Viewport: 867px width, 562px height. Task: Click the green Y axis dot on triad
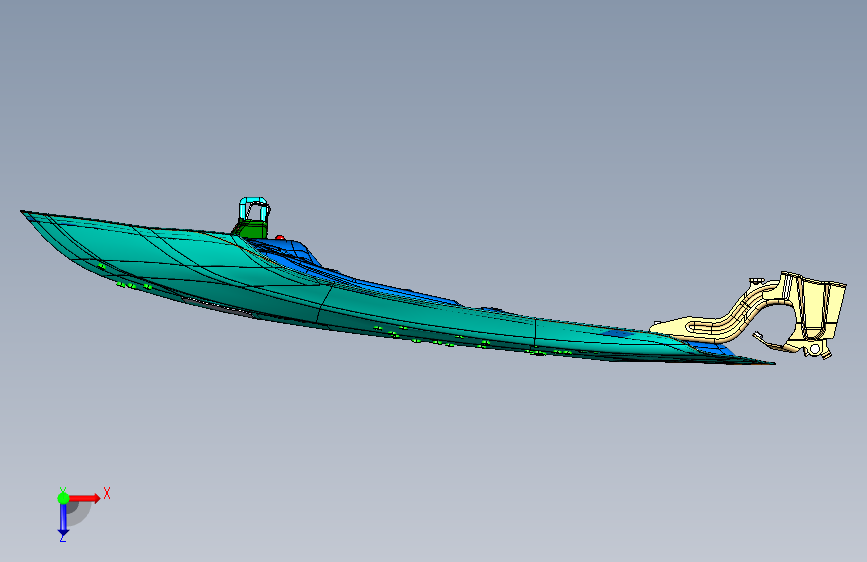coord(63,498)
